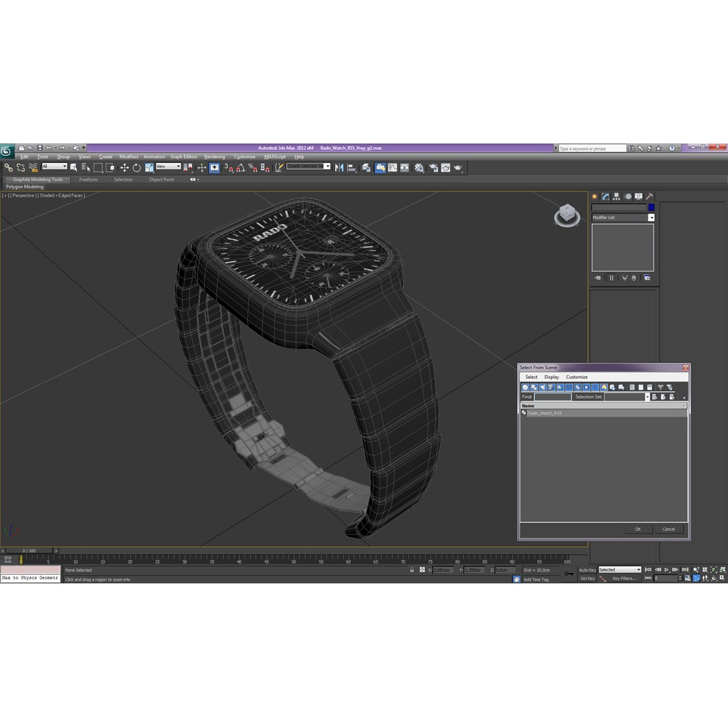
Task: Click OK in Select From Scene
Action: [x=638, y=529]
